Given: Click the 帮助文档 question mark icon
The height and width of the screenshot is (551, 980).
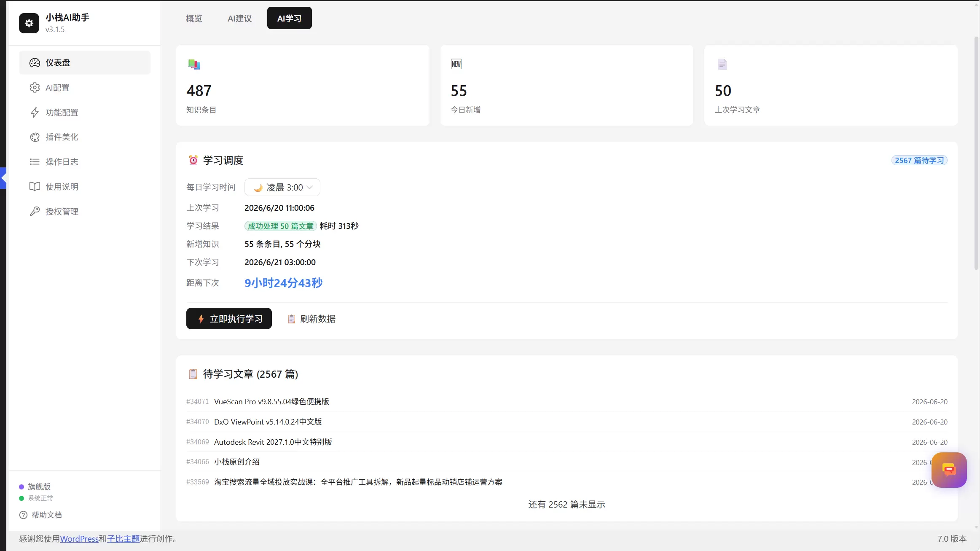Looking at the screenshot, I should click(24, 515).
